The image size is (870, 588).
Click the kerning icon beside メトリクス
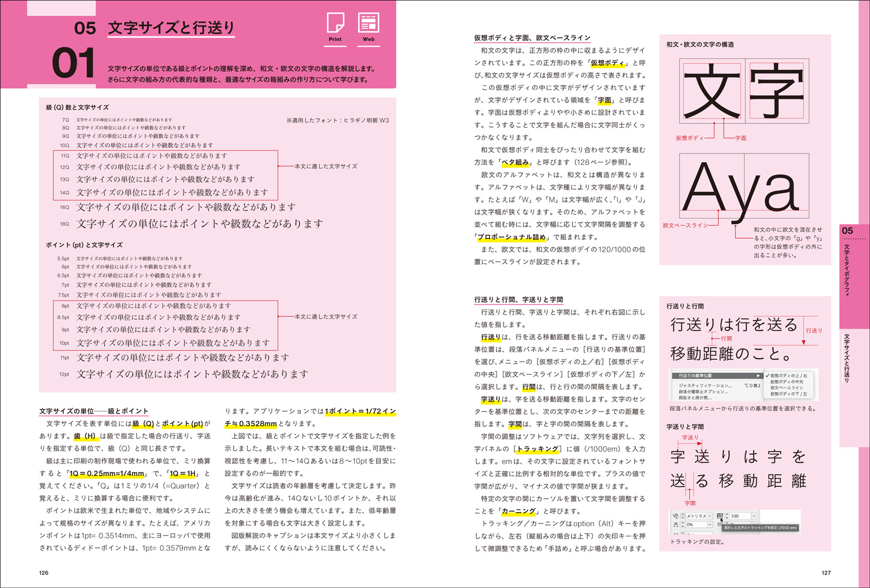675,516
